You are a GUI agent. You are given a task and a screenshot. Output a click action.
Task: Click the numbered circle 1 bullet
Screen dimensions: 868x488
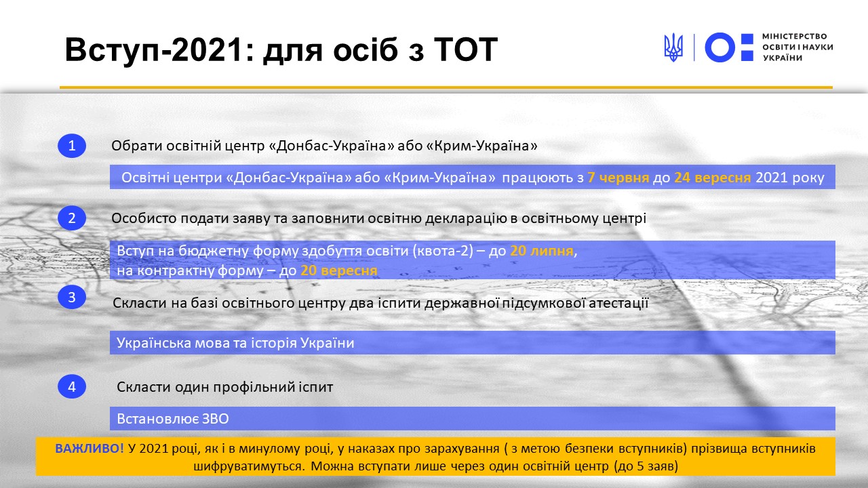(x=72, y=145)
